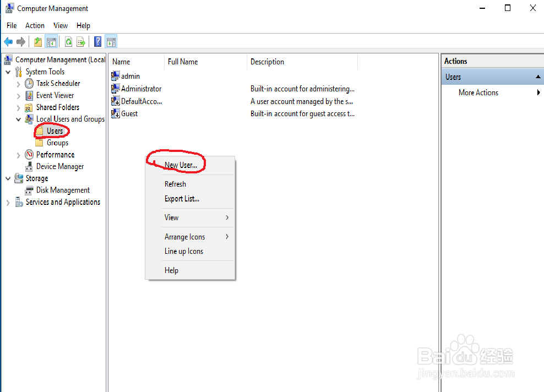Click the Local Users and Groups icon
544x392 pixels.
[29, 119]
